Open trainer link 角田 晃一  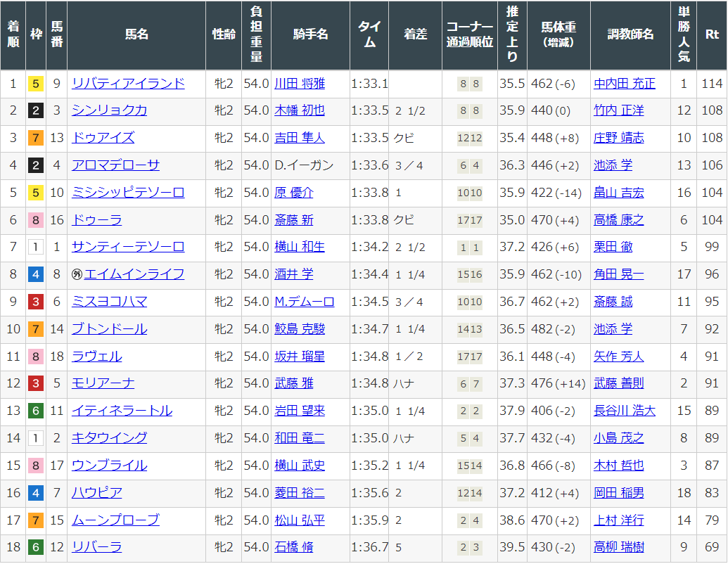619,274
